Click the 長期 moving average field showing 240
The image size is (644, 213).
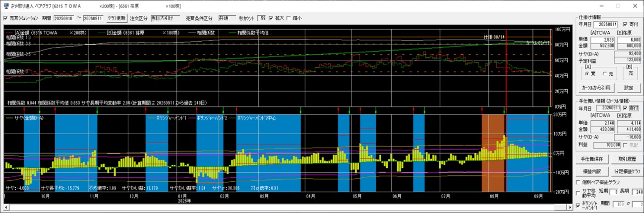click(637, 192)
